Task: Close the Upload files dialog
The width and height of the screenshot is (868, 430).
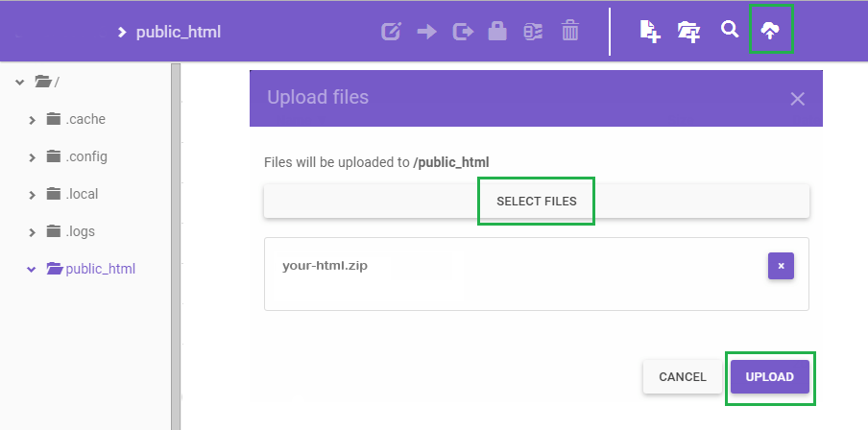Action: click(797, 98)
